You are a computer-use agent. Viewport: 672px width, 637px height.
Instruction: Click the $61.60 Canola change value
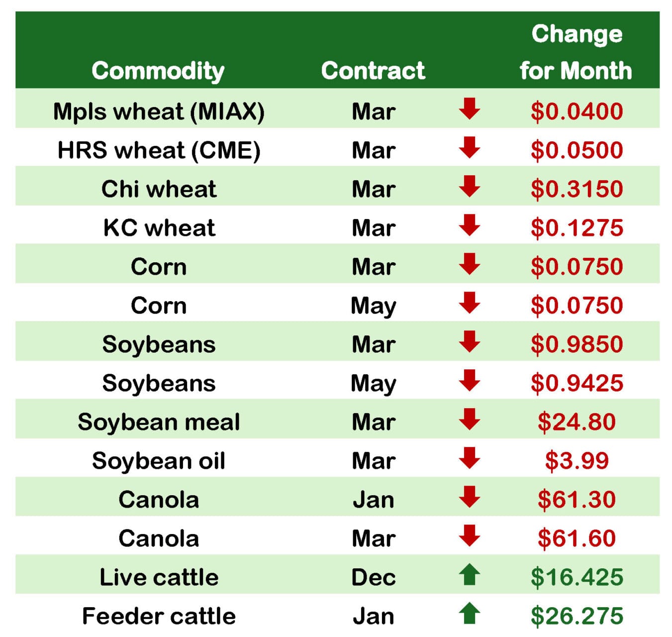pos(576,538)
